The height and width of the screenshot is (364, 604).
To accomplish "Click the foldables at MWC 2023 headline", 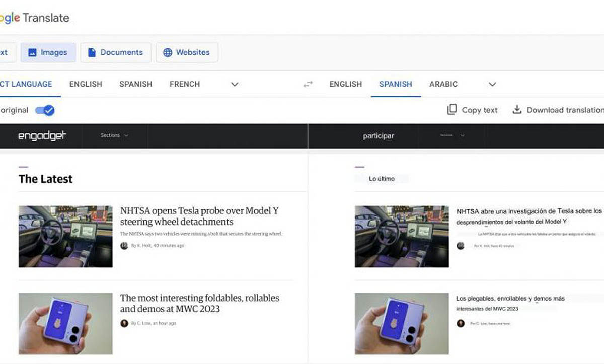I will (199, 303).
